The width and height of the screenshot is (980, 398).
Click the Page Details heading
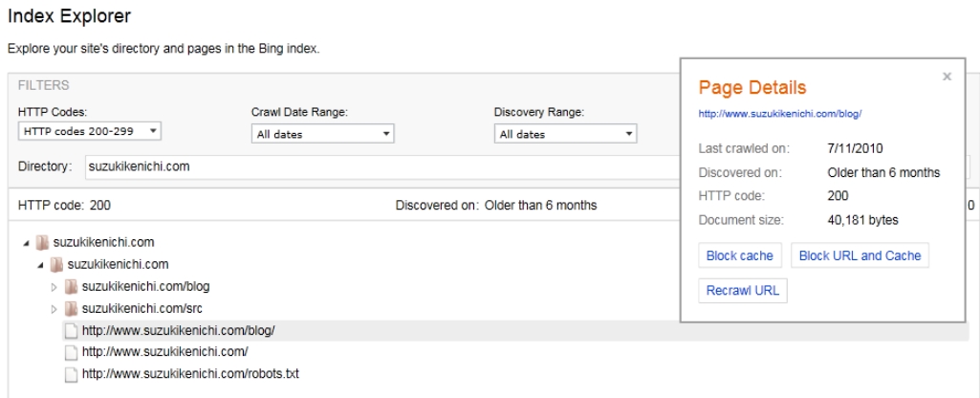coord(752,87)
